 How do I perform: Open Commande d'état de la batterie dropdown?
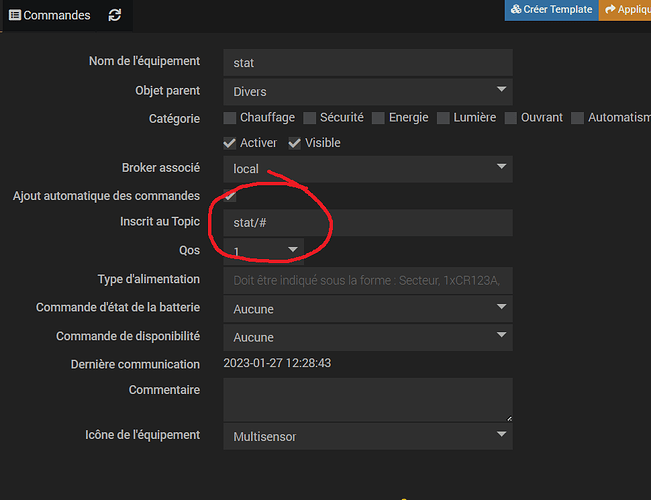pyautogui.click(x=368, y=309)
